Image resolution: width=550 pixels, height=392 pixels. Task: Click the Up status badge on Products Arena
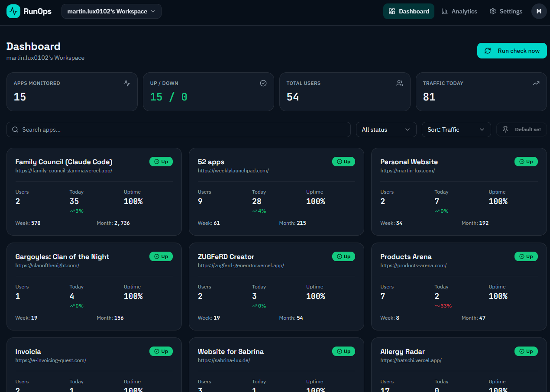coord(526,256)
